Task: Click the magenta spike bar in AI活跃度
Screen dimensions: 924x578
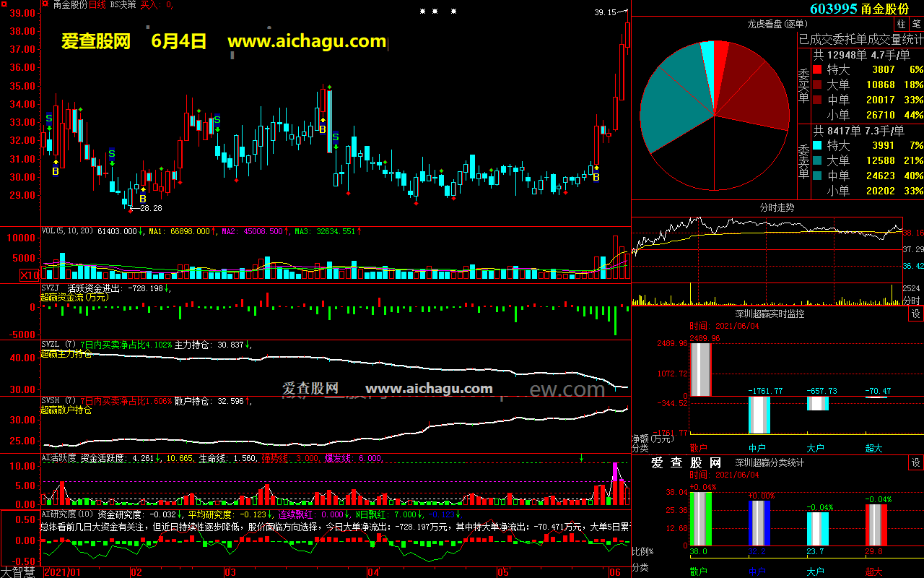Action: coord(616,471)
